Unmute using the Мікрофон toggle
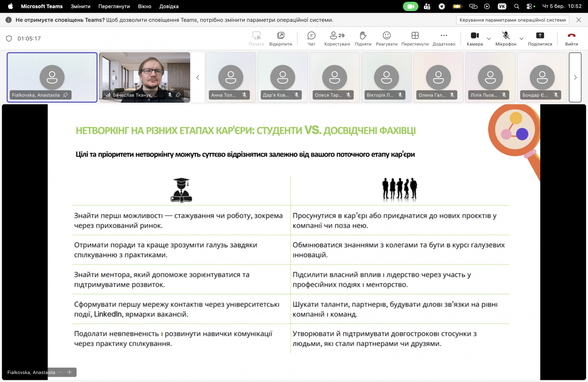Screen dimensions: 588x382 click(506, 39)
